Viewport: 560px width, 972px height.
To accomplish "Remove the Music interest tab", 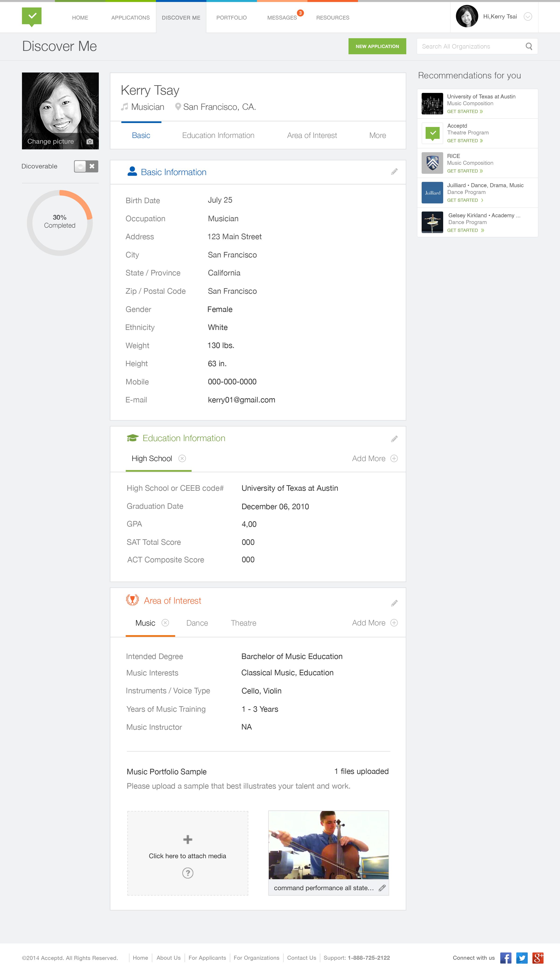I will point(165,623).
